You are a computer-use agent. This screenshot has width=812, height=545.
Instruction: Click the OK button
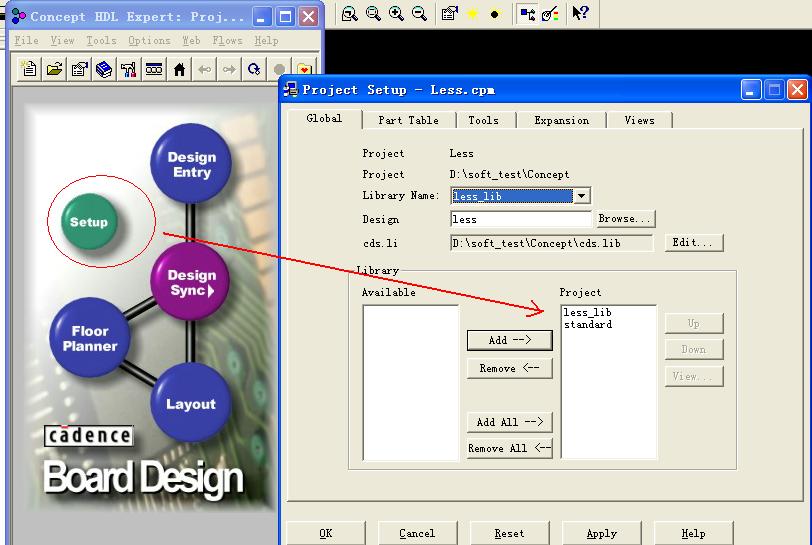[326, 533]
